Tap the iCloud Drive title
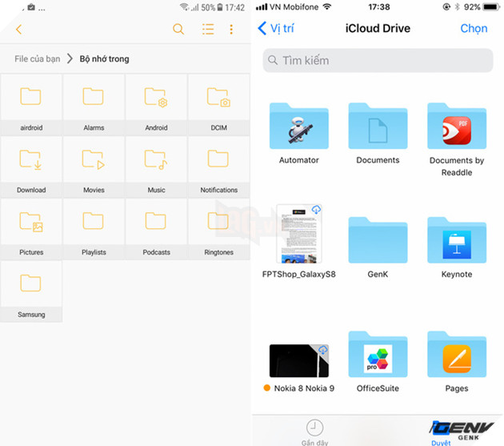The width and height of the screenshot is (504, 446). (x=378, y=28)
